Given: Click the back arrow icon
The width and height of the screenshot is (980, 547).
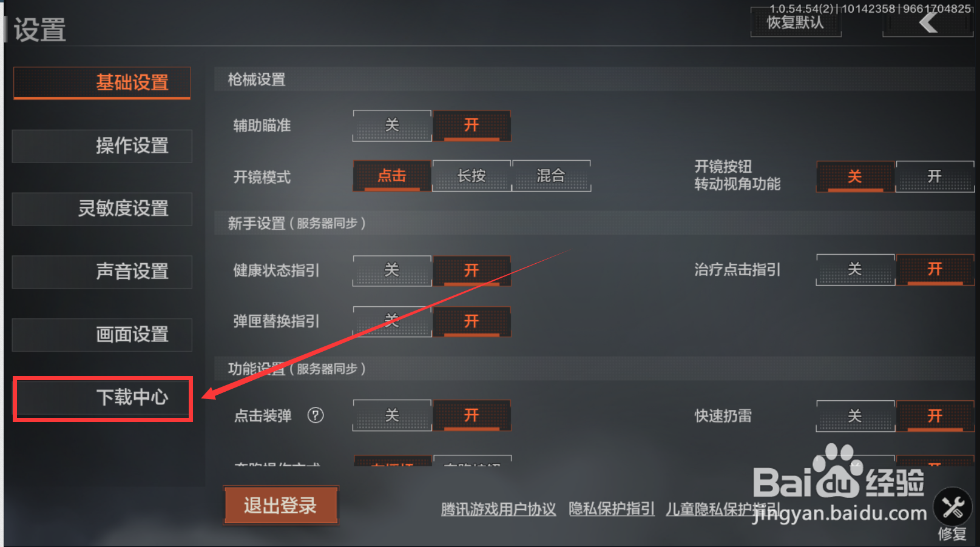Looking at the screenshot, I should [928, 23].
